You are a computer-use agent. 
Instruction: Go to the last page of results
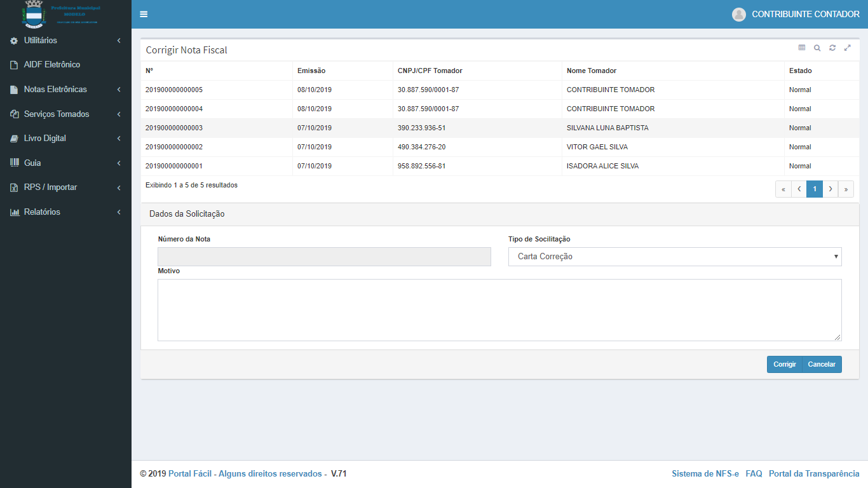pos(846,189)
